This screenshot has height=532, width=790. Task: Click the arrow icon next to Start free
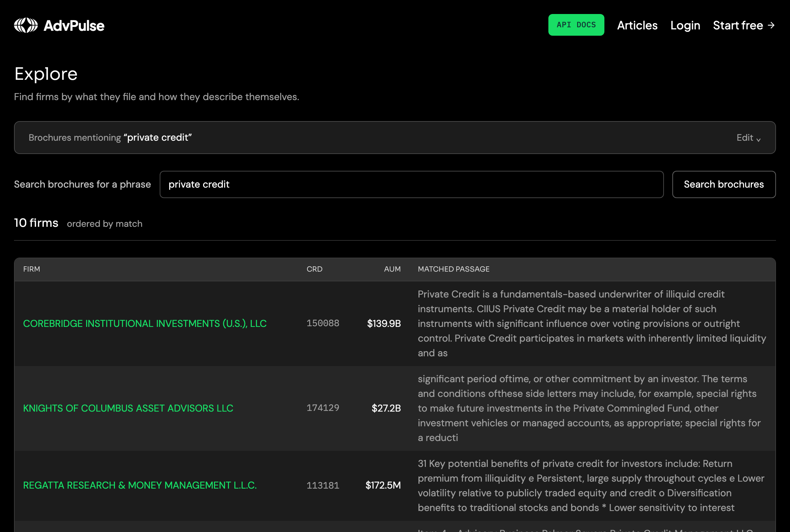click(771, 25)
